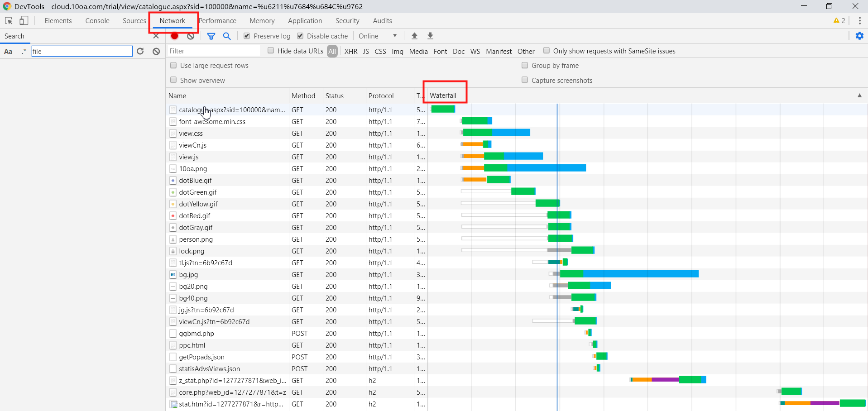Sort by the Status column header

point(344,96)
